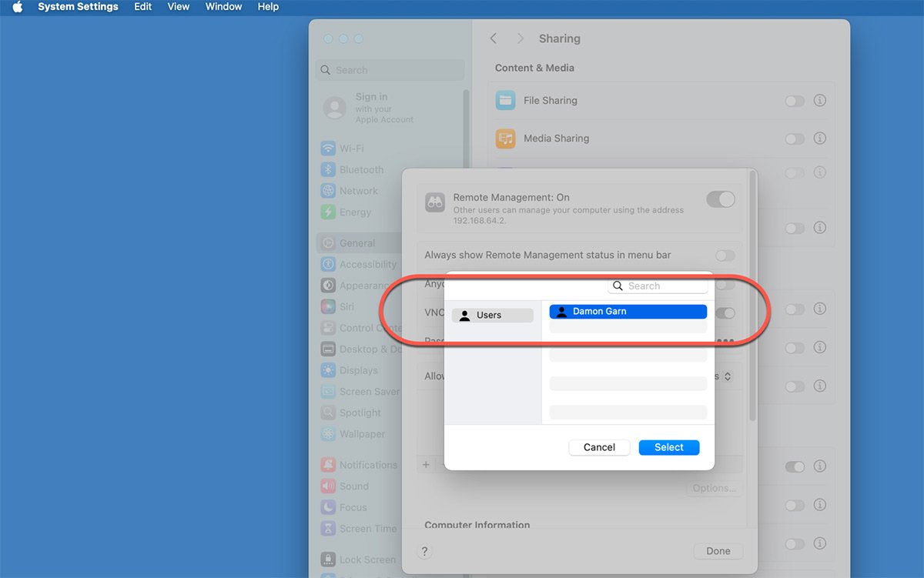Screen dimensions: 924x578
Task: Click the Apple logo menu
Action: [17, 7]
